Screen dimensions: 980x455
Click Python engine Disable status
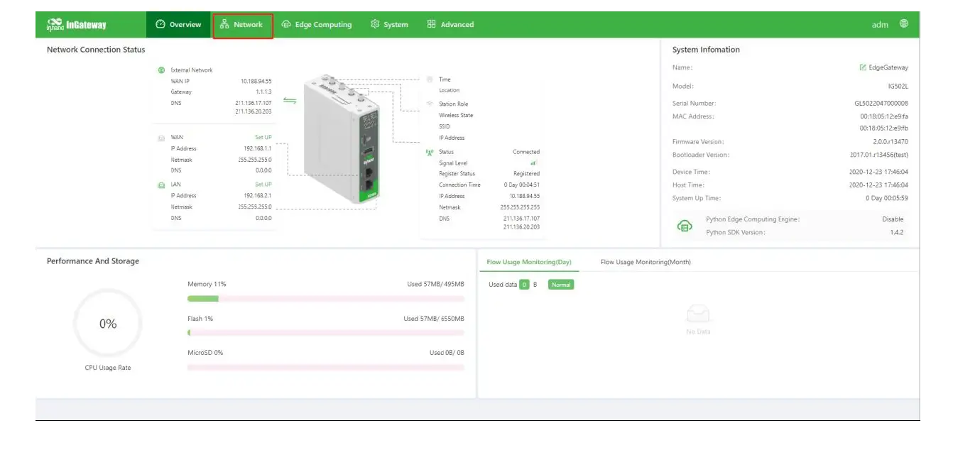(x=893, y=219)
